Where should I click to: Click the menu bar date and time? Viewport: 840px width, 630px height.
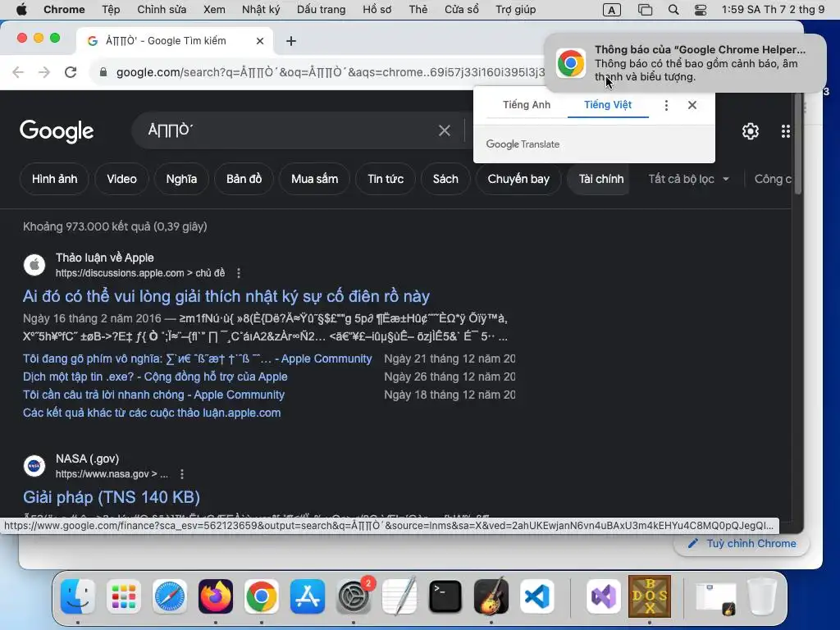[773, 10]
